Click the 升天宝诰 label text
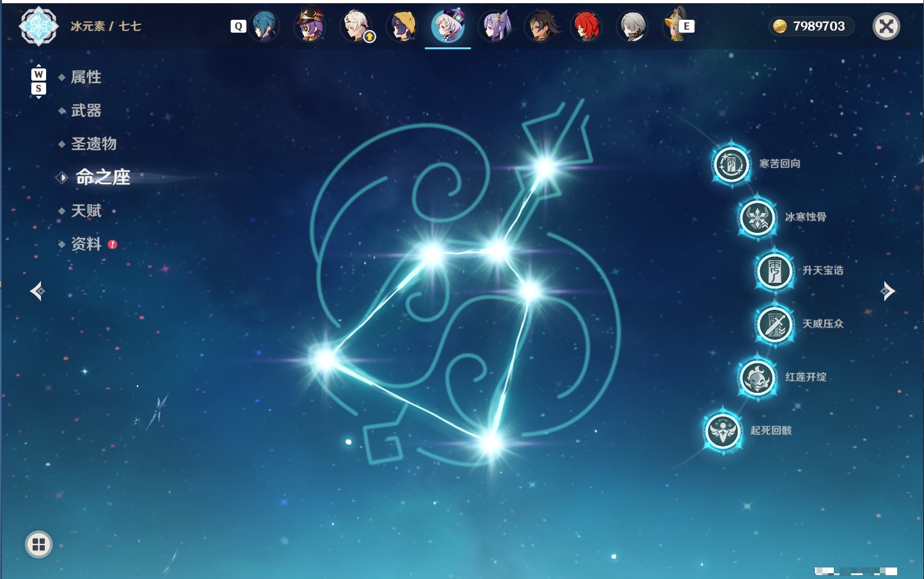924x579 pixels. pos(823,271)
